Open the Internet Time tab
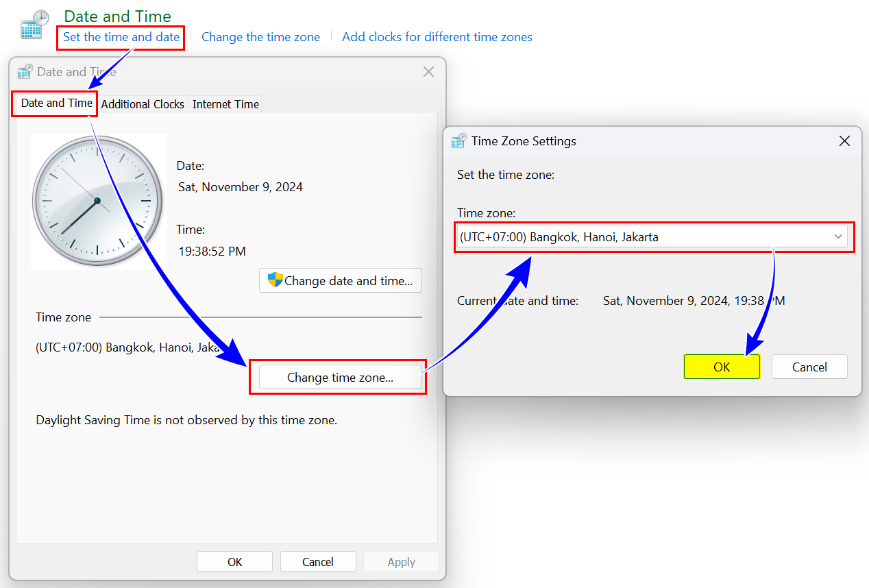Viewport: 869px width, 588px height. point(225,104)
